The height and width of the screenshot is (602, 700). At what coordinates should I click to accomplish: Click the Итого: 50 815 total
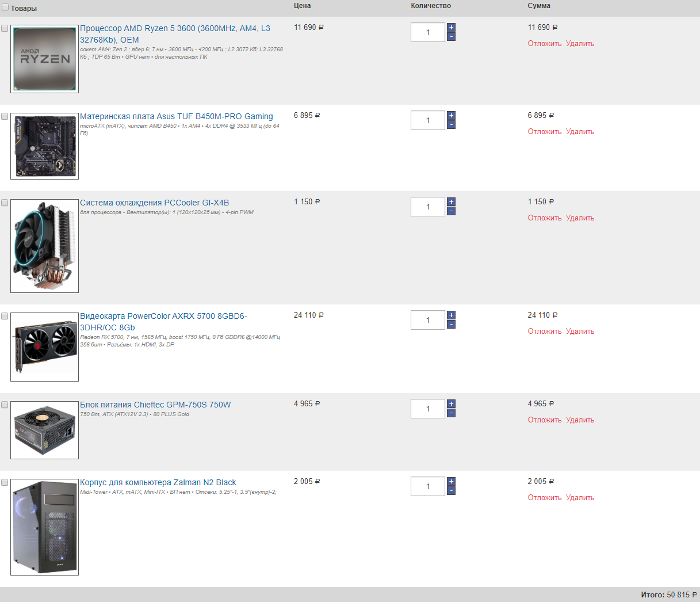coord(669,595)
